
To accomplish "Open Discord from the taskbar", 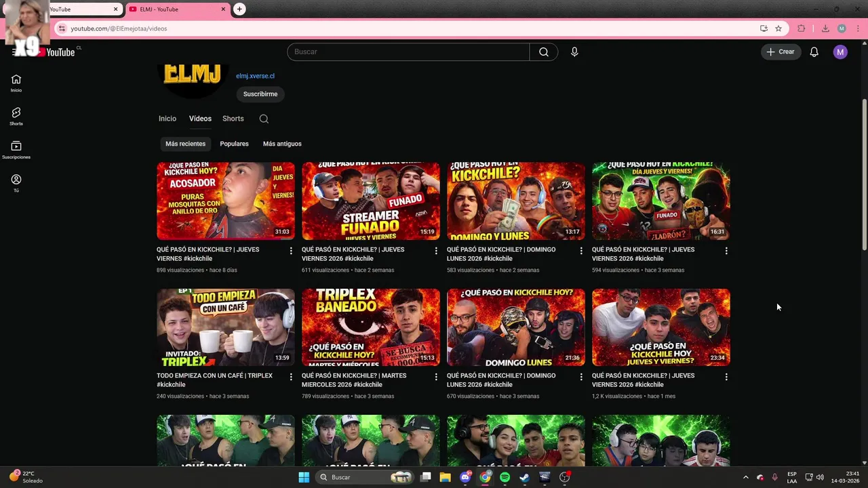I will pos(465,477).
